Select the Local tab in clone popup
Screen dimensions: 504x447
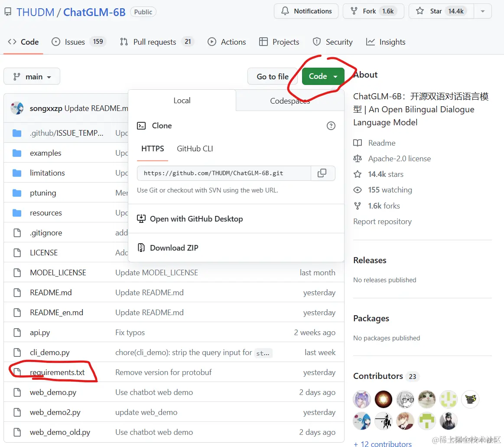tap(182, 101)
